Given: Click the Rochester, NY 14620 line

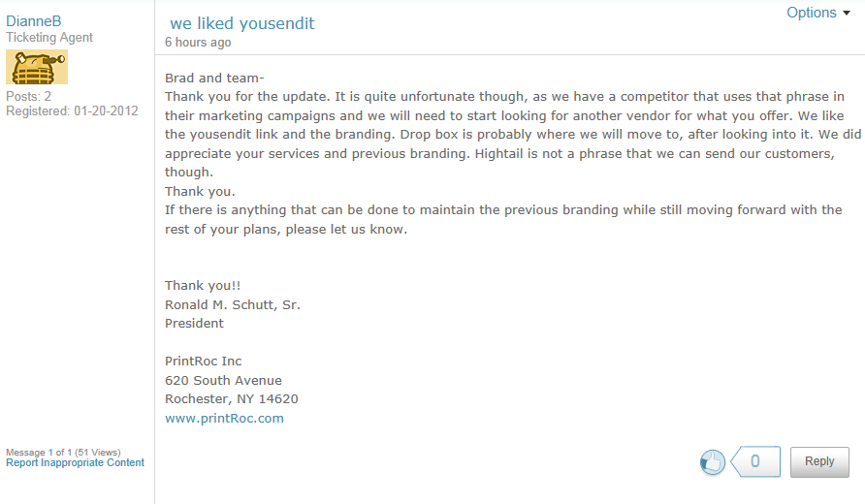Looking at the screenshot, I should (x=232, y=398).
